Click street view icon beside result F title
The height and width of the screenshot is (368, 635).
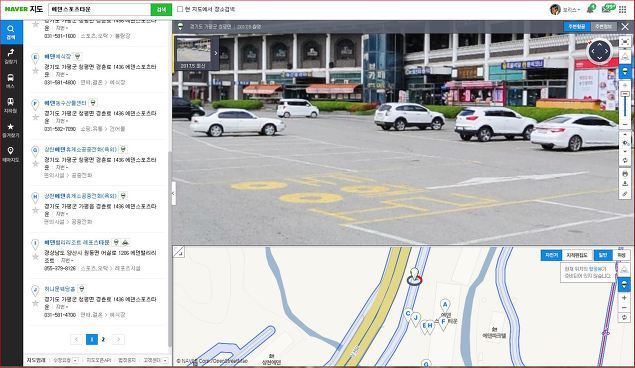click(93, 103)
